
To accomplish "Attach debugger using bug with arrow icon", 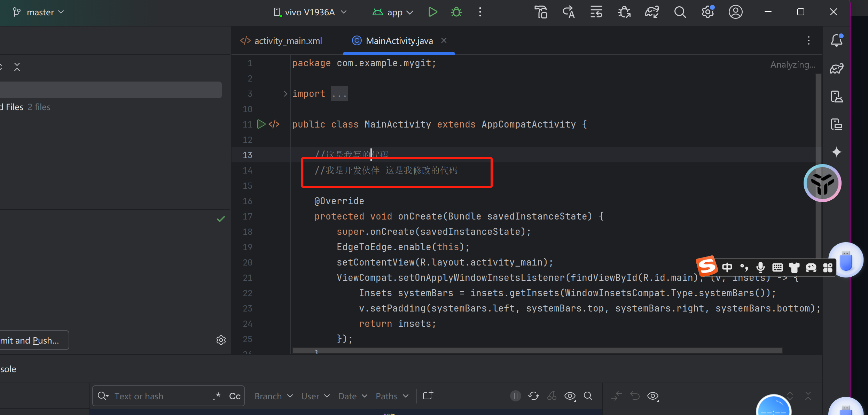I will tap(624, 12).
